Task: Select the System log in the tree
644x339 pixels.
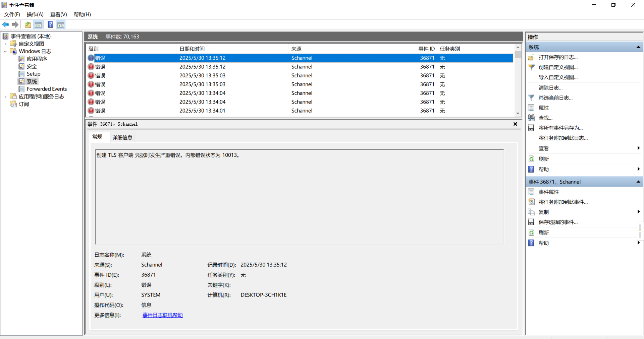Action: coord(32,82)
